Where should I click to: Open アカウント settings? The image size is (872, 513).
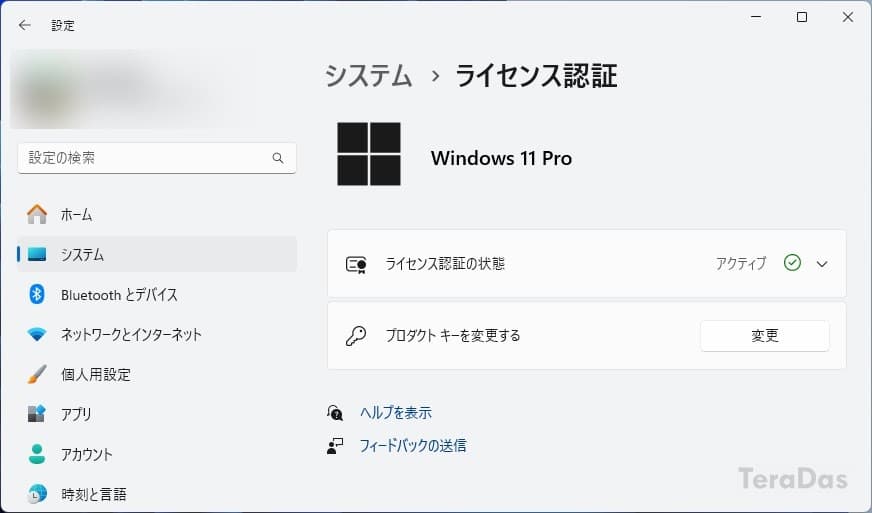tap(157, 454)
